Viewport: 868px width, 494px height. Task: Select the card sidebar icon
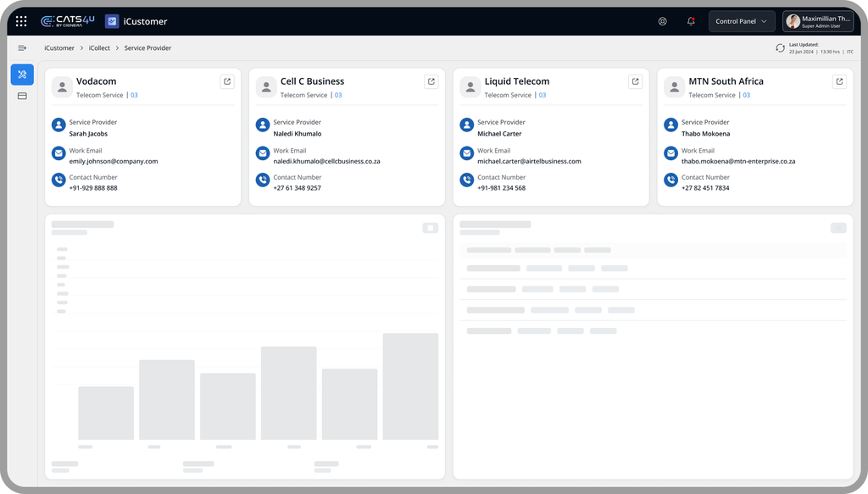click(x=22, y=96)
